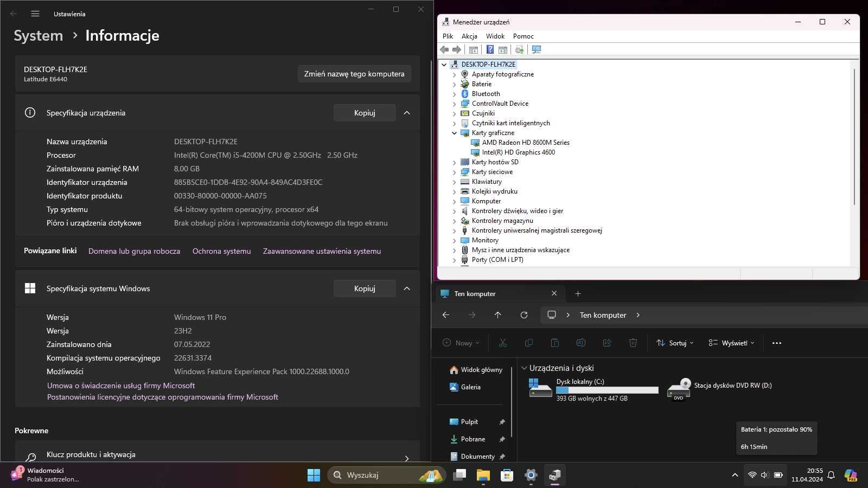The image size is (868, 488).
Task: Select AMD Radeon HD 8600M Series device
Action: tap(526, 143)
